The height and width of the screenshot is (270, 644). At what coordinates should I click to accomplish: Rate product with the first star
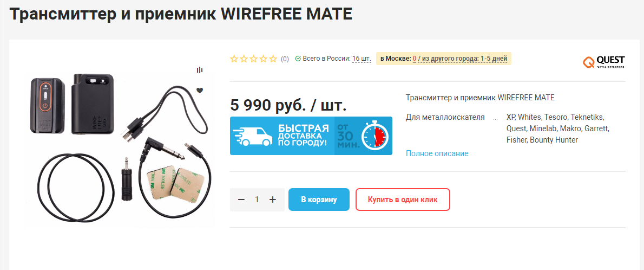coord(234,59)
